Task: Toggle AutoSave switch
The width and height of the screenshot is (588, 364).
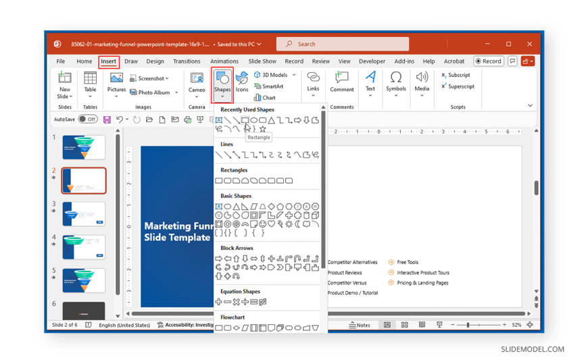Action: click(88, 120)
